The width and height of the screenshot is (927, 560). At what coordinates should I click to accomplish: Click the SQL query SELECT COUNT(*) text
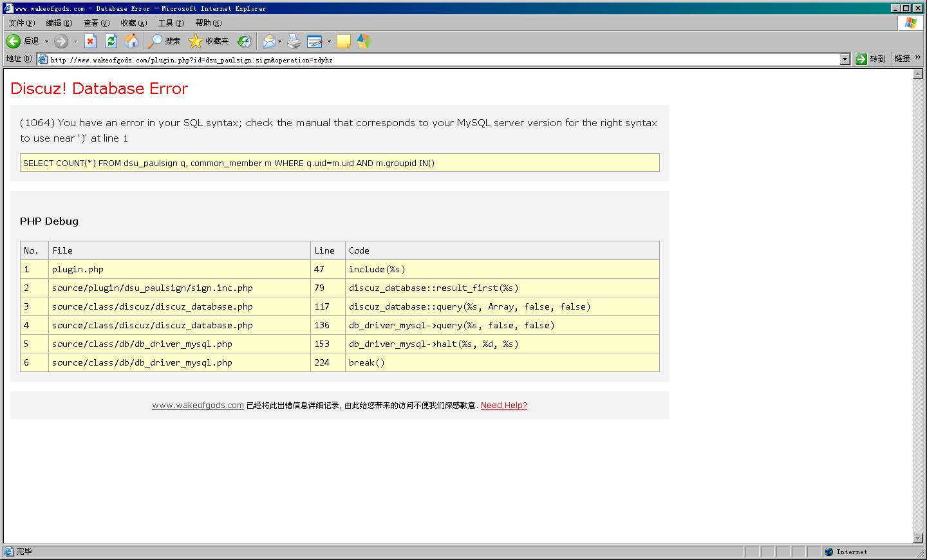(x=229, y=163)
